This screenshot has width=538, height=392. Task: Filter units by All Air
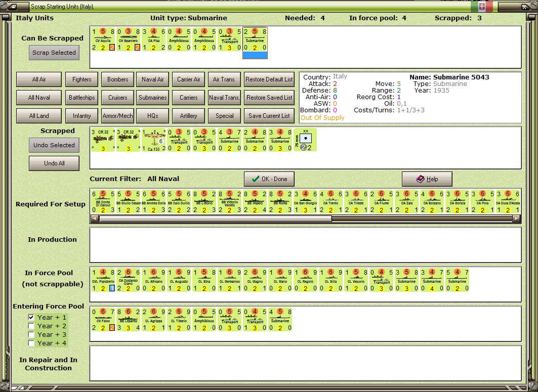39,79
